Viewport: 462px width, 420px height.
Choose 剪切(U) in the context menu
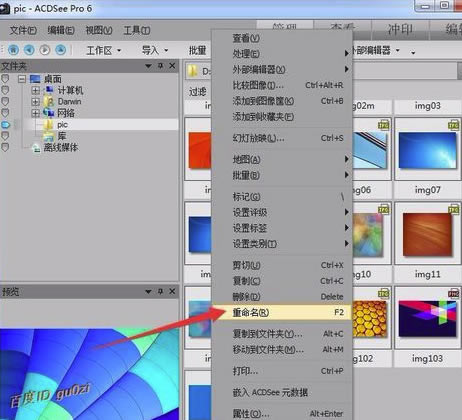(282, 265)
